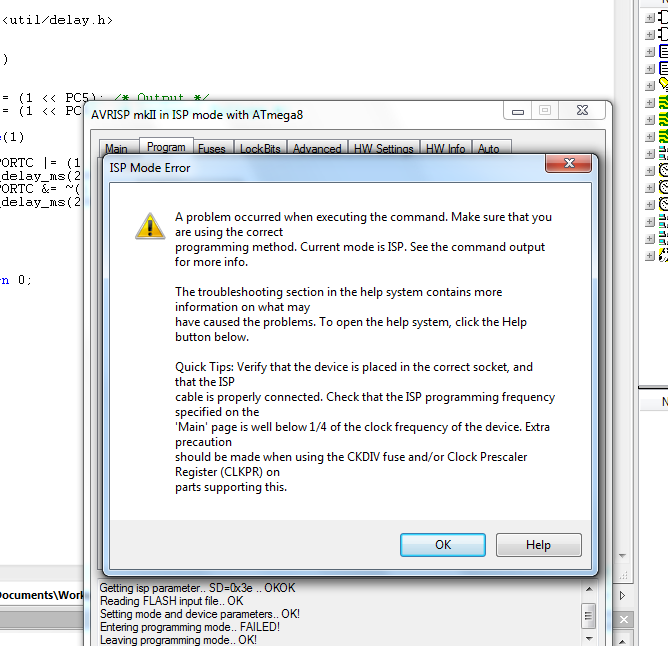This screenshot has width=668, height=646.
Task: Expand the lightbulb tree node
Action: [650, 86]
